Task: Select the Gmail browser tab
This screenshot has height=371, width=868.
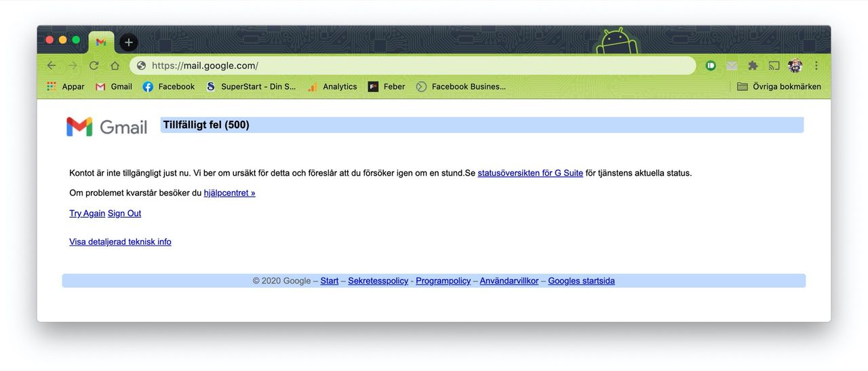Action: (x=101, y=42)
